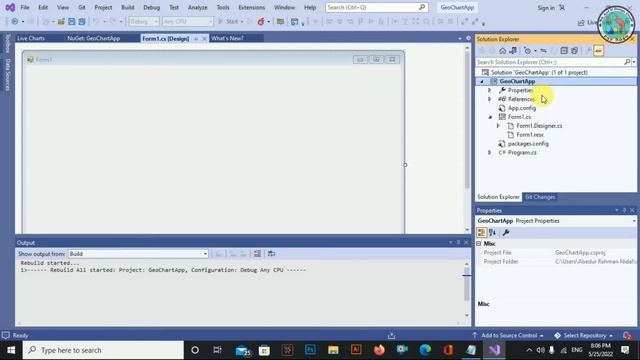Click Select Repository in status bar
The image size is (640, 360).
click(x=584, y=336)
